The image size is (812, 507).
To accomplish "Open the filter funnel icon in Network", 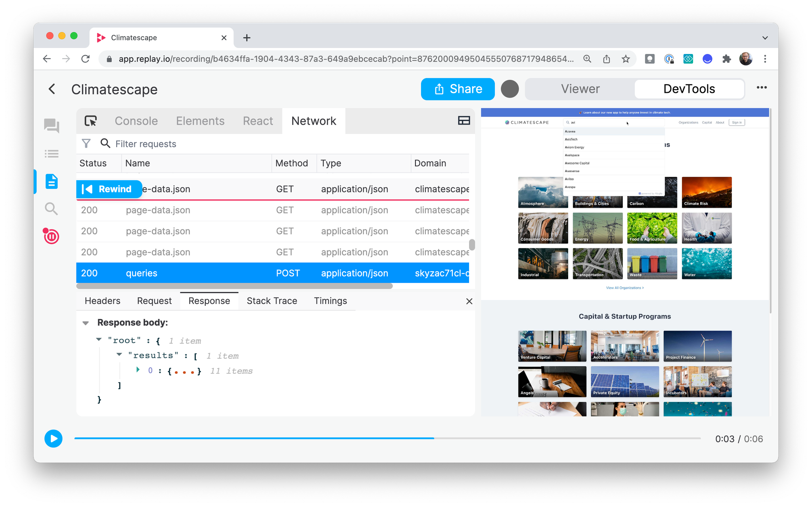I will 86,144.
